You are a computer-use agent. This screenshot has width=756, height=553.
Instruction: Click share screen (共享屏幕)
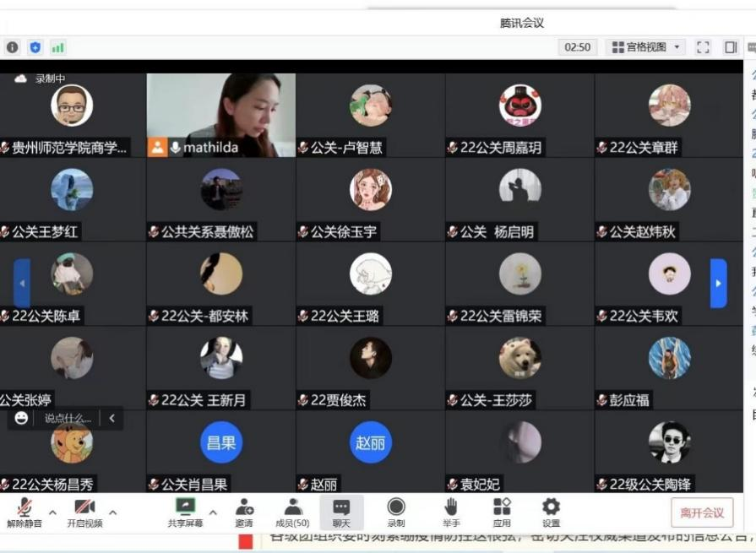pyautogui.click(x=185, y=512)
